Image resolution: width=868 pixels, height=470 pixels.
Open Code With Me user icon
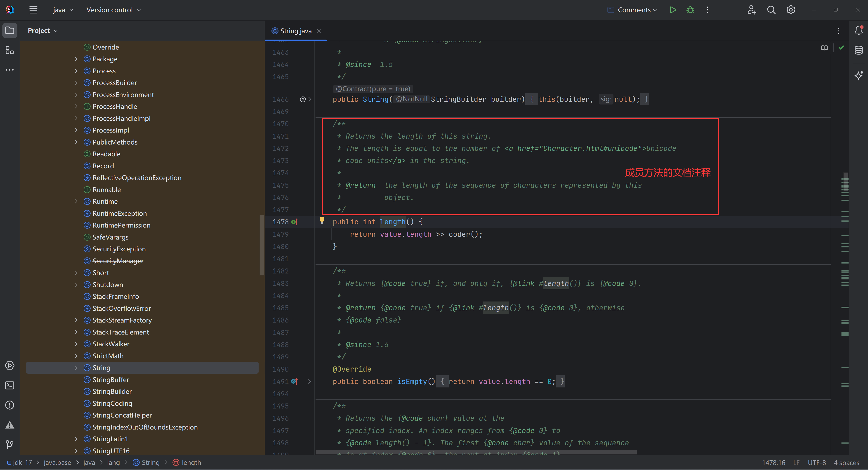tap(752, 10)
